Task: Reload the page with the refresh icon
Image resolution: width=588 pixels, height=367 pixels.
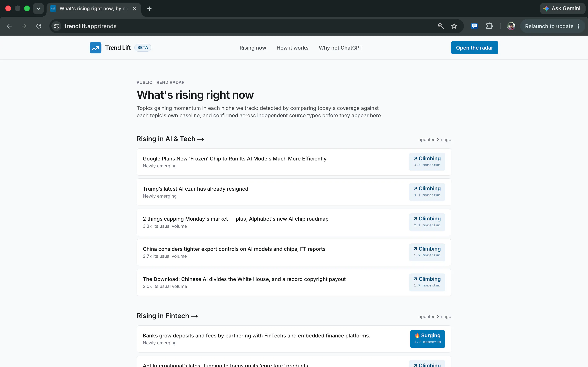Action: tap(39, 26)
